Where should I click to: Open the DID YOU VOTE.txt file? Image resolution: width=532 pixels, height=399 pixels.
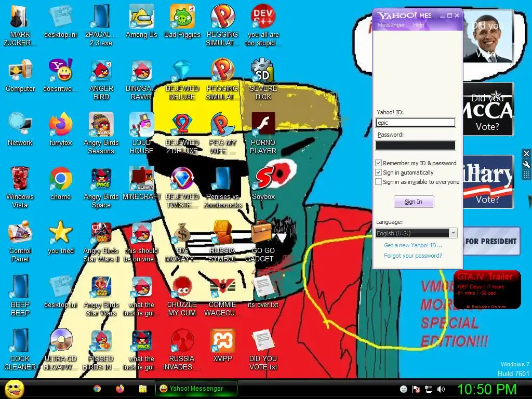[263, 350]
